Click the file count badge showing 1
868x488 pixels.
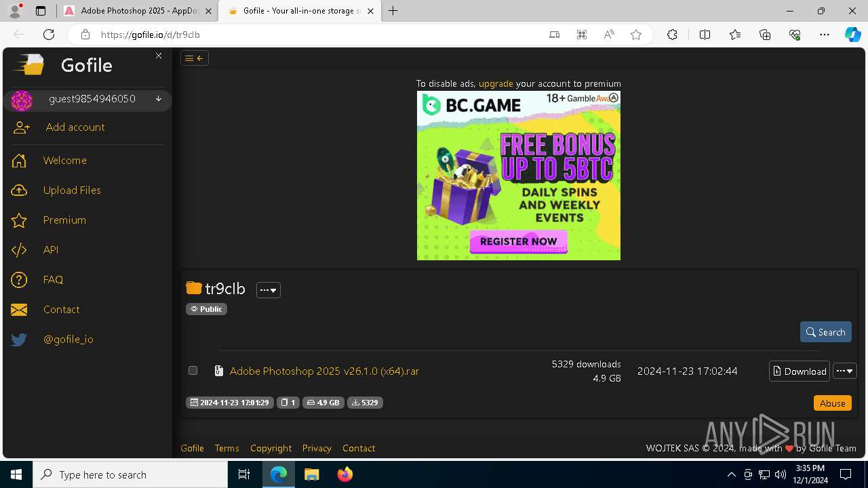point(288,403)
